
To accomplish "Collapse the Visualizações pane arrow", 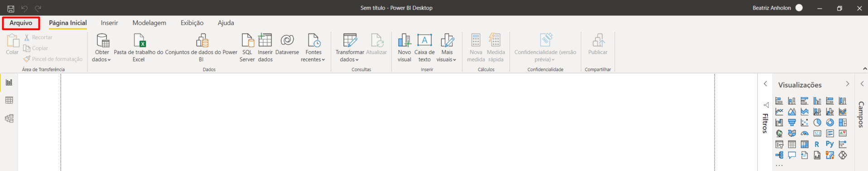I will click(x=848, y=84).
